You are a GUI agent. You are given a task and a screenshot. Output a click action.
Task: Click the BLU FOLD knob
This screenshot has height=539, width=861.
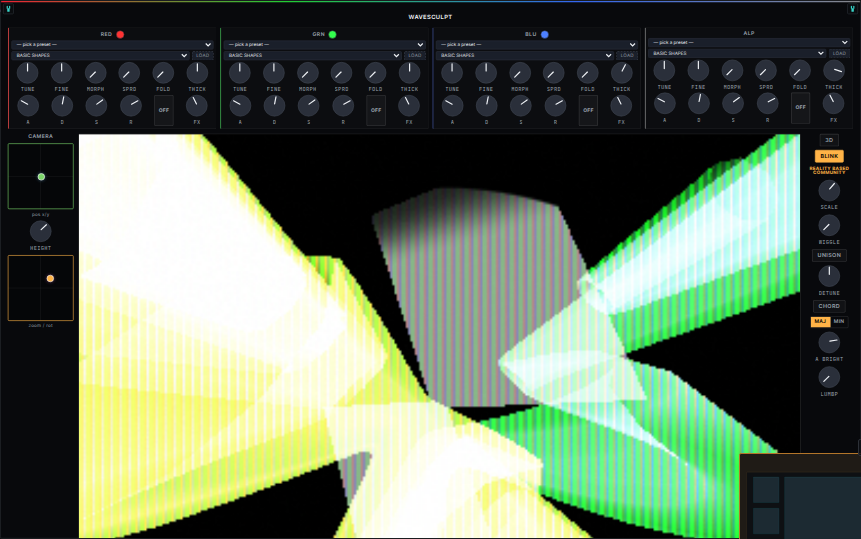click(588, 73)
